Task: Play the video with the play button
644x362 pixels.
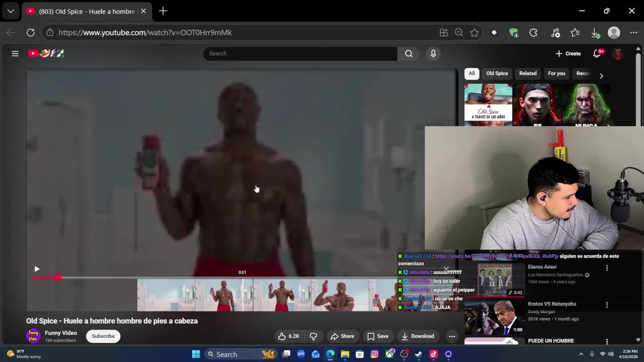Action: click(37, 269)
